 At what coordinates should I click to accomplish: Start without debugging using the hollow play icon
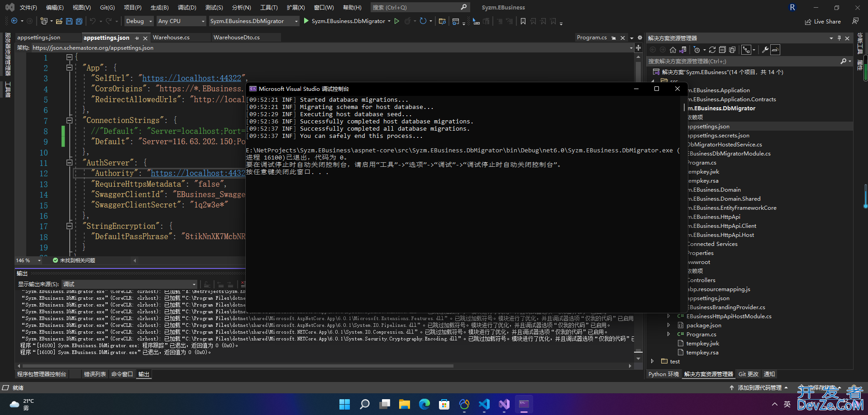[397, 21]
